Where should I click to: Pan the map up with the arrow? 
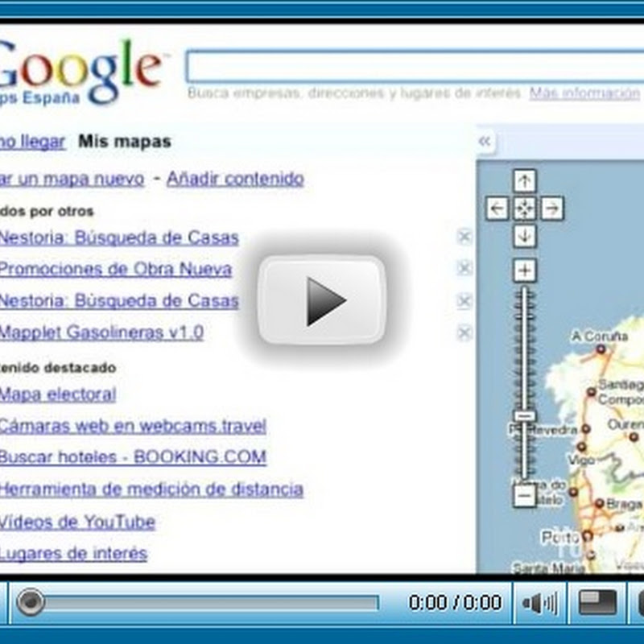(525, 180)
